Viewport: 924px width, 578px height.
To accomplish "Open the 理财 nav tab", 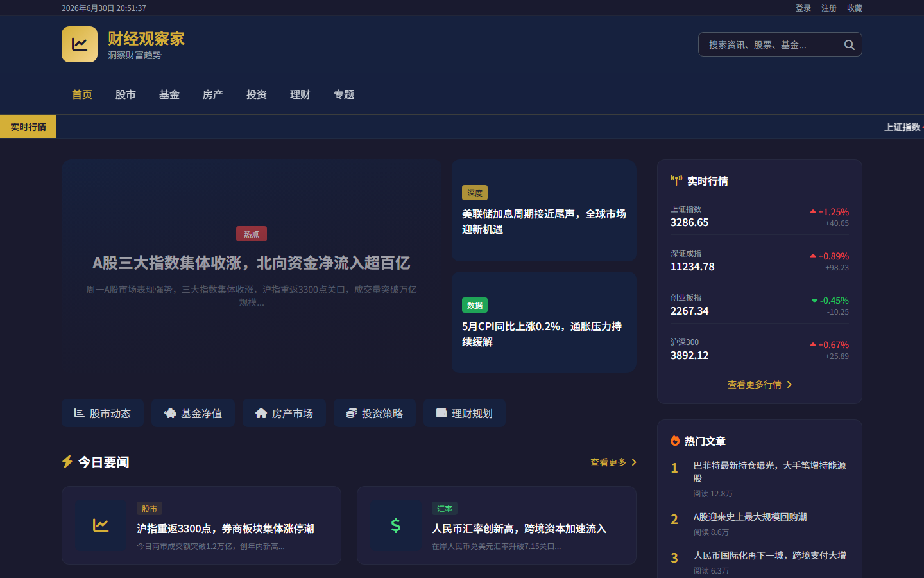I will (x=300, y=94).
